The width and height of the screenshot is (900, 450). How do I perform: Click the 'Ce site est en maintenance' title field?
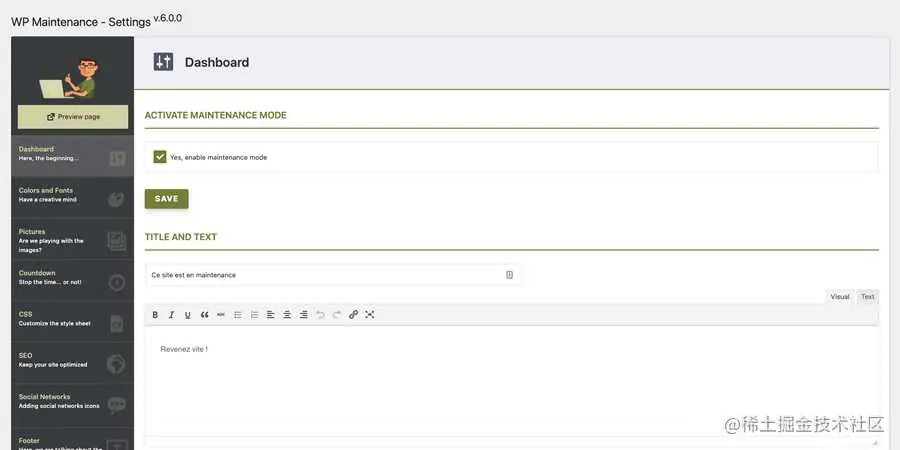coord(333,275)
